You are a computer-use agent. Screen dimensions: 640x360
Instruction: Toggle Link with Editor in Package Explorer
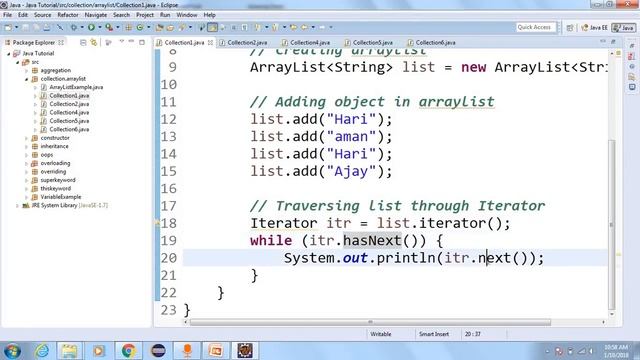(93, 42)
